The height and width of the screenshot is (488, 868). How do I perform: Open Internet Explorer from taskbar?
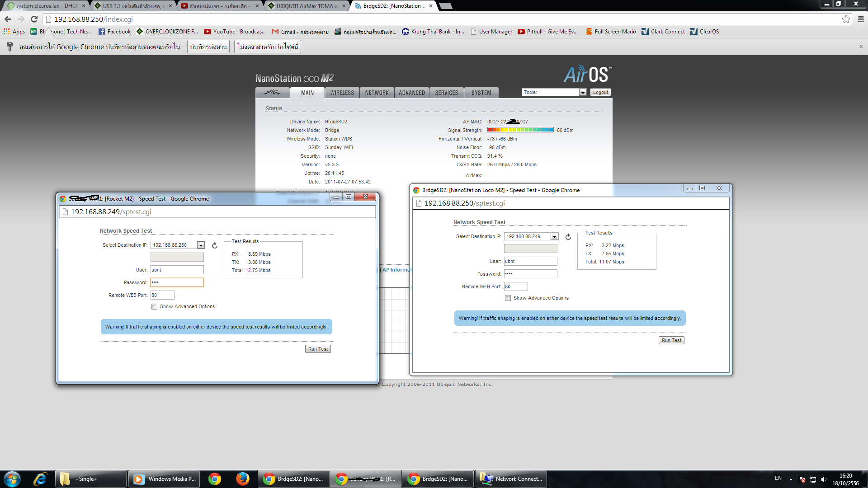click(40, 479)
